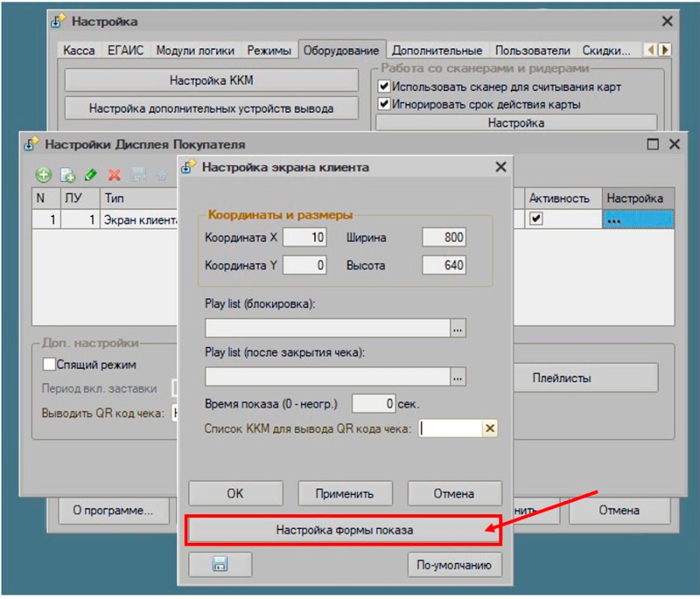Click the green add record icon
This screenshot has height=599, width=700.
click(44, 174)
